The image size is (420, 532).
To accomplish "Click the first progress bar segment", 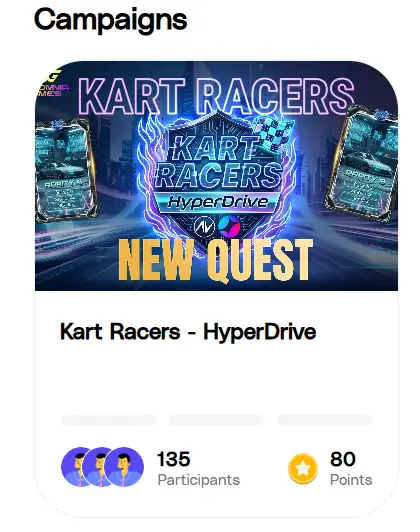I will (108, 420).
